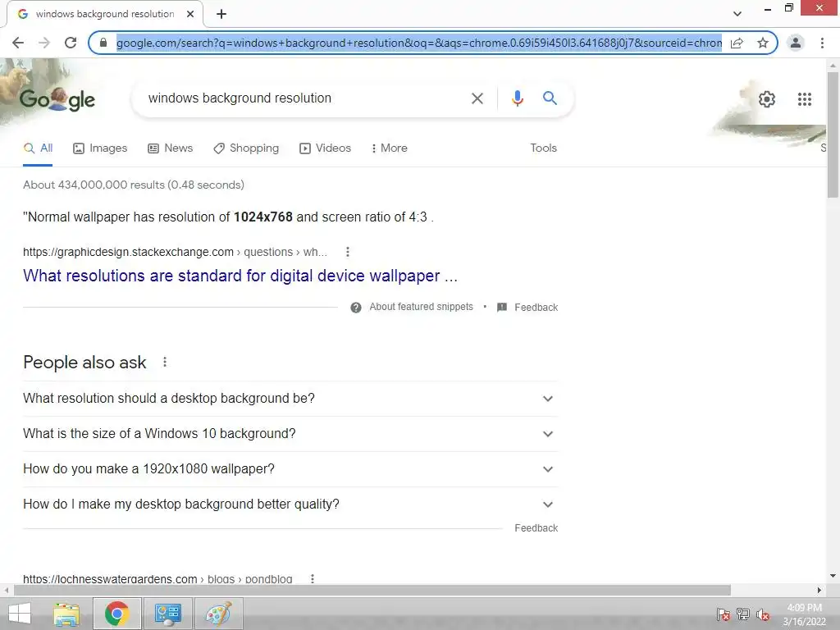Click the taskbar clock 4:09 PM

(x=804, y=614)
